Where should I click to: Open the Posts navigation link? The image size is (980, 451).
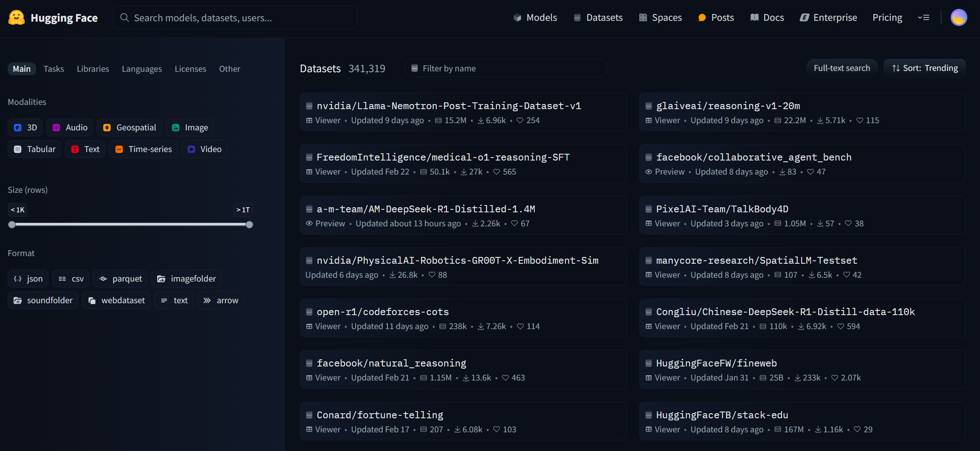716,17
